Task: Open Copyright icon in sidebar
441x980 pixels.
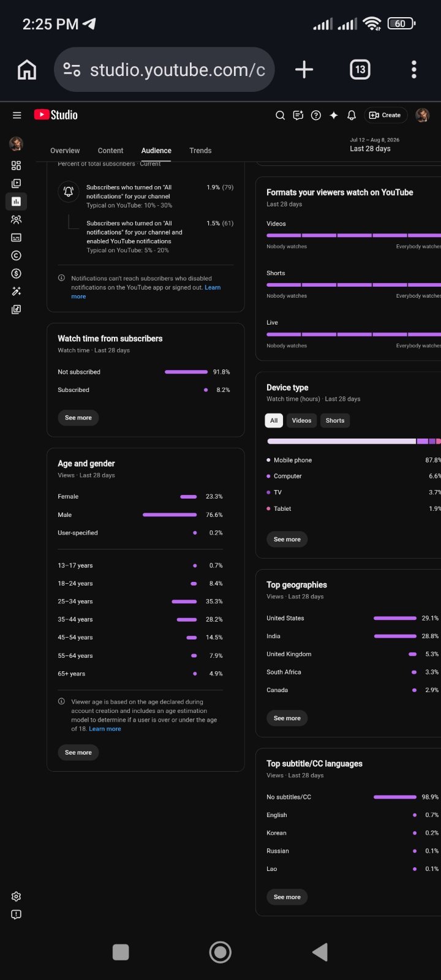Action: pyautogui.click(x=17, y=255)
